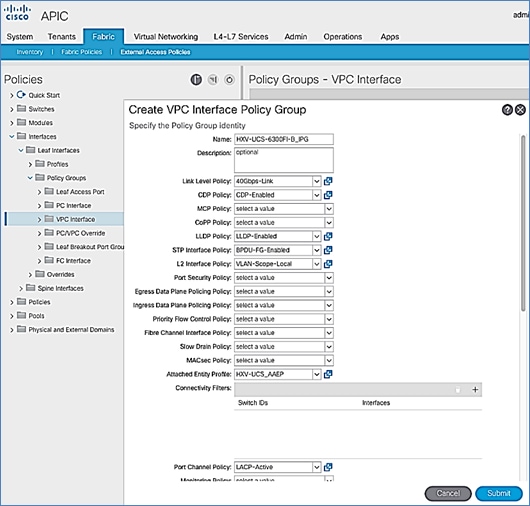Open the Slow Drain Policy dropdown
The height and width of the screenshot is (506, 530).
click(x=329, y=347)
